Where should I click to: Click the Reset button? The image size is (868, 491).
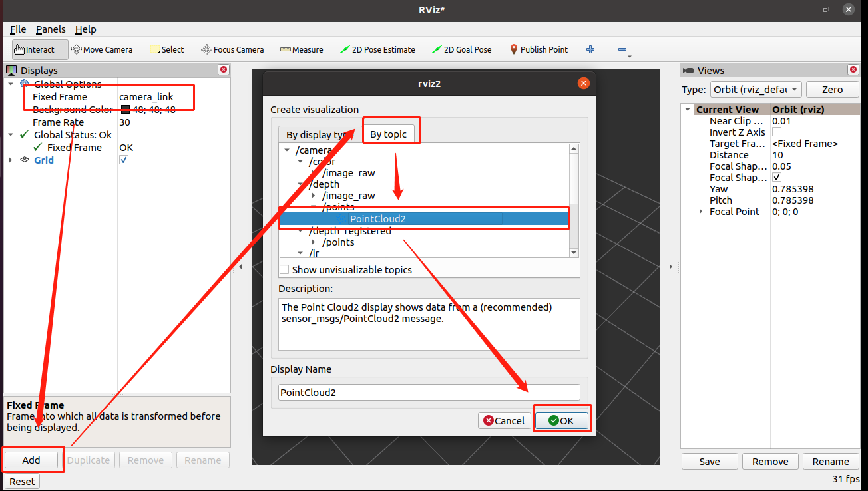point(22,481)
